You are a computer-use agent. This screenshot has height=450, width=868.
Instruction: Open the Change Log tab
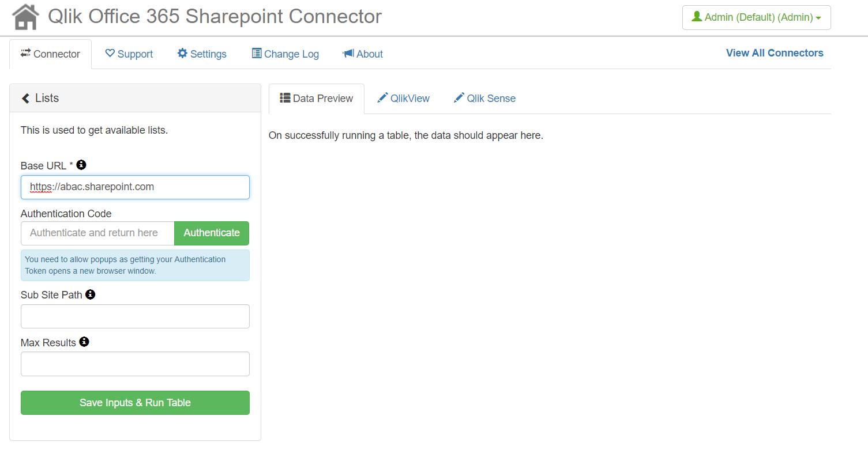(285, 54)
